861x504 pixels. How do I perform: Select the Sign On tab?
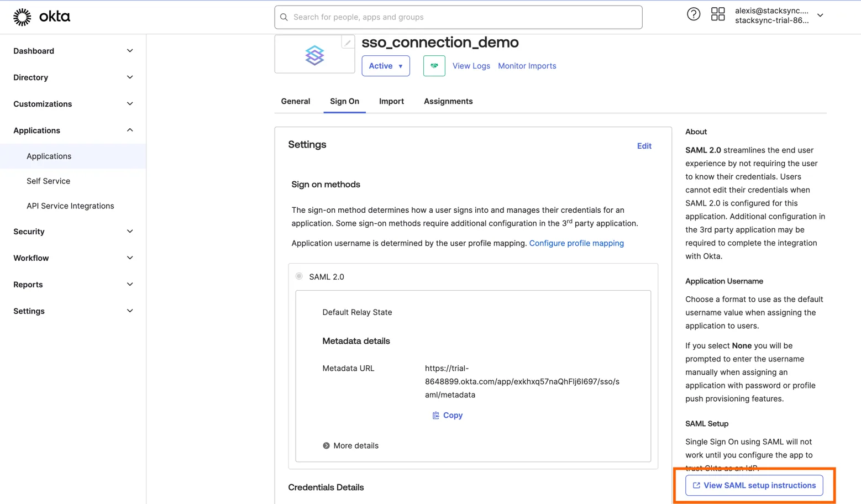(344, 101)
